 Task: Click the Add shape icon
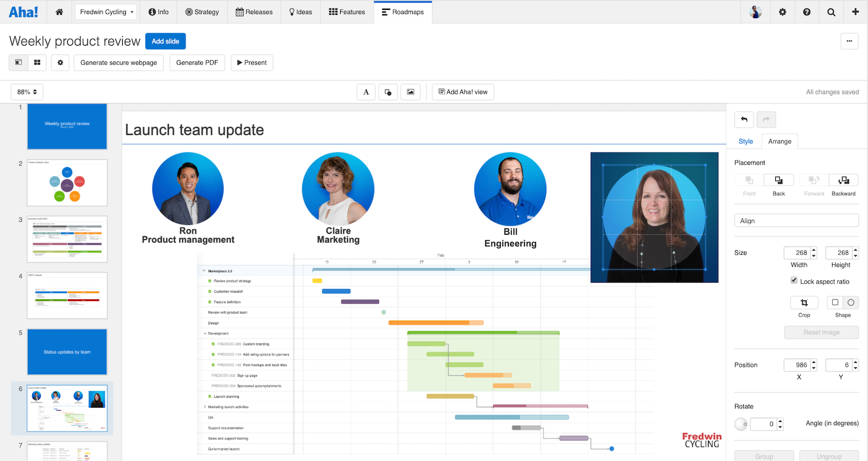388,92
